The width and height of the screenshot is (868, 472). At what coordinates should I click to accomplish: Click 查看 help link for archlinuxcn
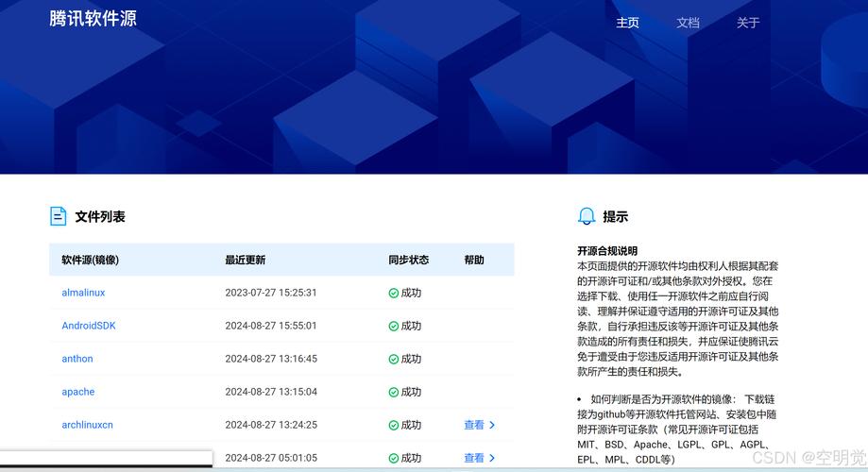point(474,425)
